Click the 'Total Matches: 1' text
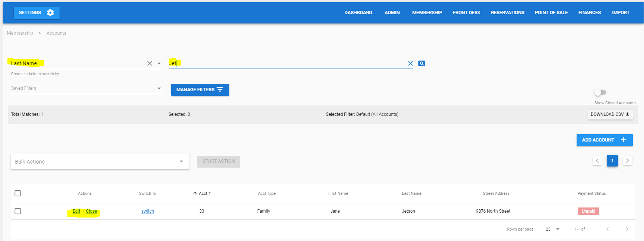644x241 pixels. (x=27, y=114)
